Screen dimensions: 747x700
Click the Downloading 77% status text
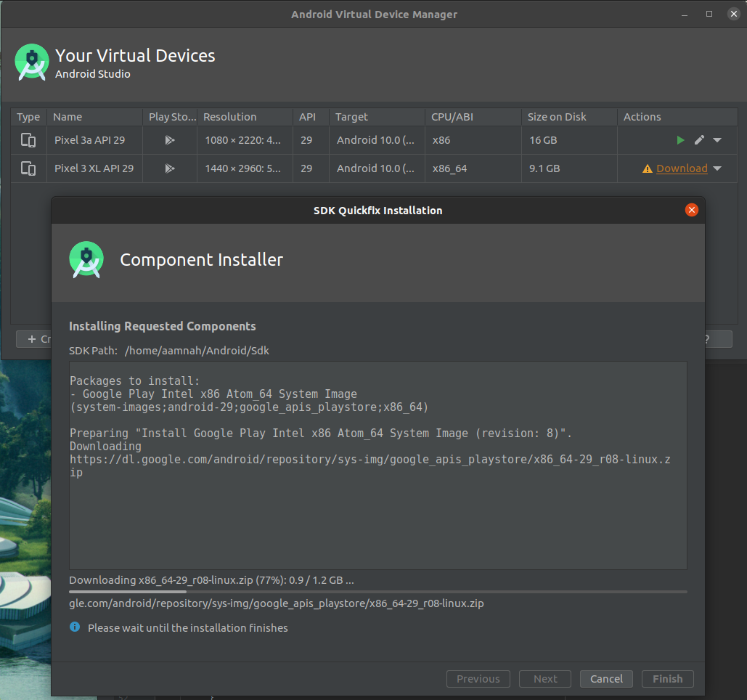(211, 580)
